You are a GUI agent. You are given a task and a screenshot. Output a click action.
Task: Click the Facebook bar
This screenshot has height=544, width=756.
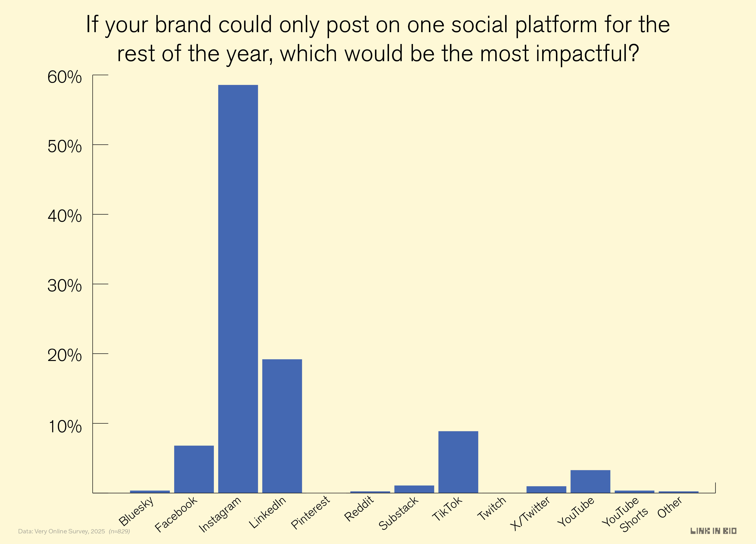coord(194,469)
